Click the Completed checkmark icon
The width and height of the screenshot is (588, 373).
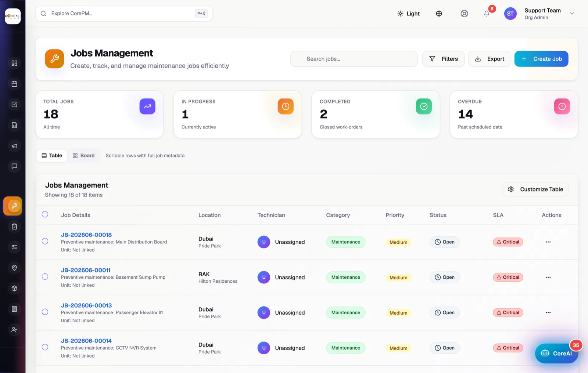pos(424,106)
